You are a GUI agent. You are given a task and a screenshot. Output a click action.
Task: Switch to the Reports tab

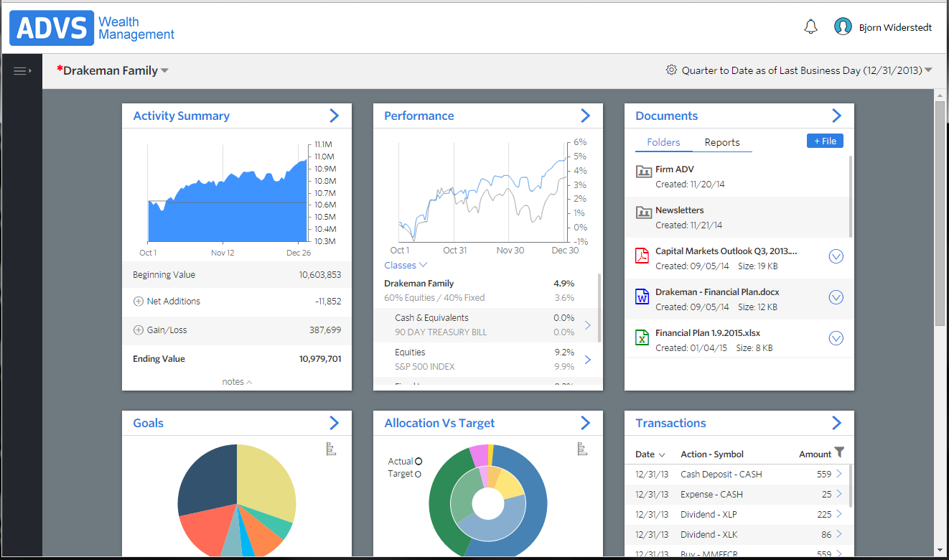coord(722,142)
